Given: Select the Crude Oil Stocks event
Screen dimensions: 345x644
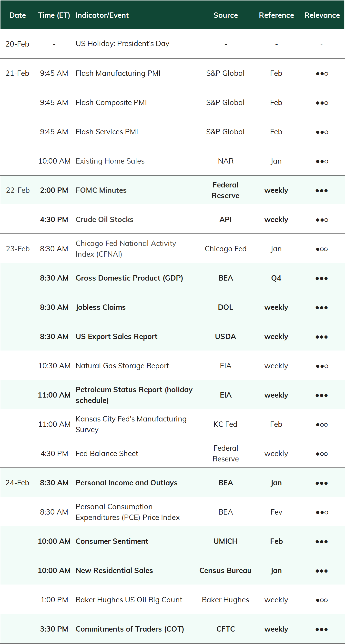Looking at the screenshot, I should pos(105,219).
